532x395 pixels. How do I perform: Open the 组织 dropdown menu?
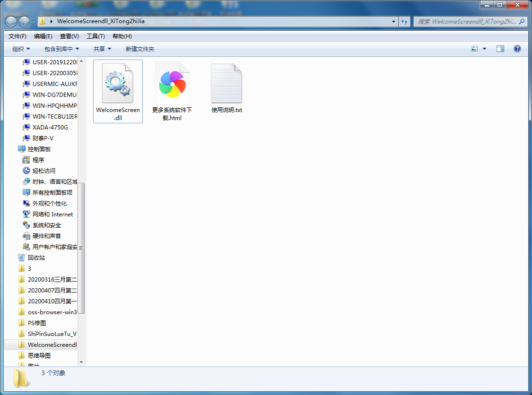[21, 49]
